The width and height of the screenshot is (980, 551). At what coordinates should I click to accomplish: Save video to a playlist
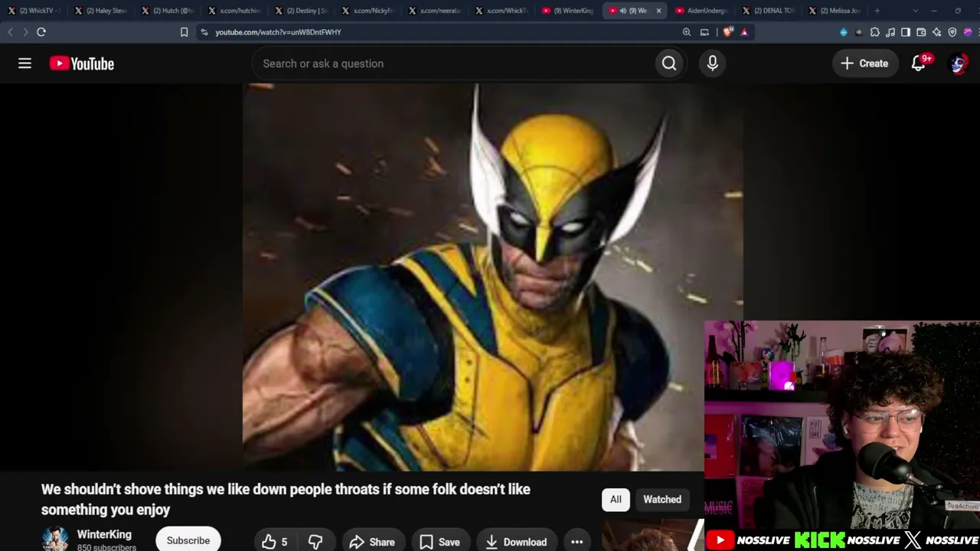pyautogui.click(x=439, y=542)
